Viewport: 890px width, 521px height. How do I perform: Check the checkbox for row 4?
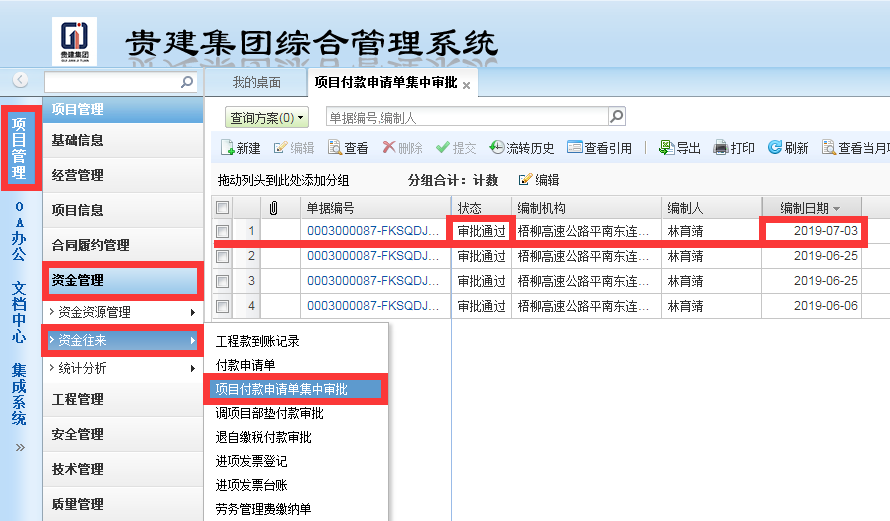click(x=222, y=306)
